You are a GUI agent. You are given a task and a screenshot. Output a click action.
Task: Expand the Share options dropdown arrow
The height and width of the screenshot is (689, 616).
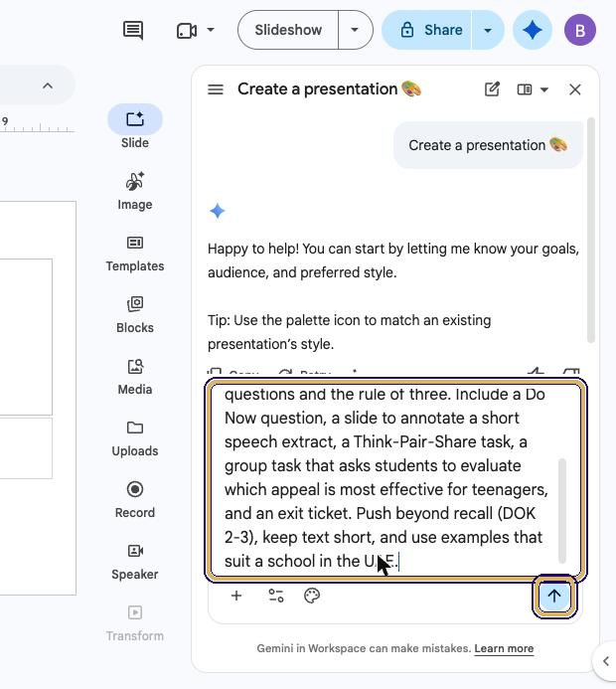[x=488, y=30]
